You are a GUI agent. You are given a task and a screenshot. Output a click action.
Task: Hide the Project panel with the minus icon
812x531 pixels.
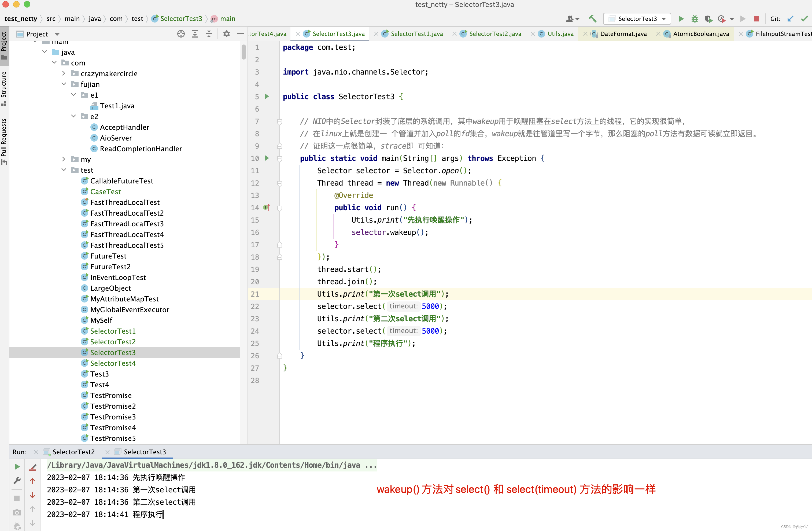(241, 34)
